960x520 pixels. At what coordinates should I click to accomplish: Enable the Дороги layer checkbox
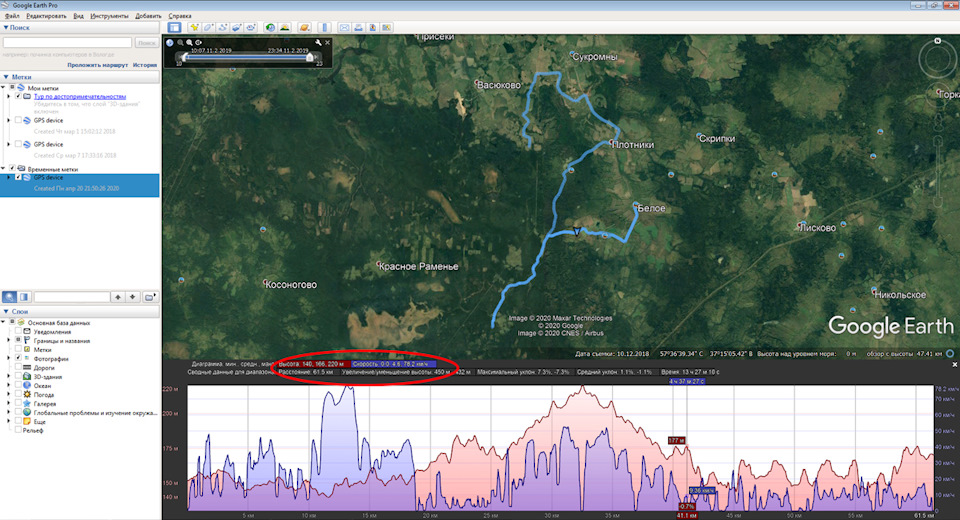(18, 367)
